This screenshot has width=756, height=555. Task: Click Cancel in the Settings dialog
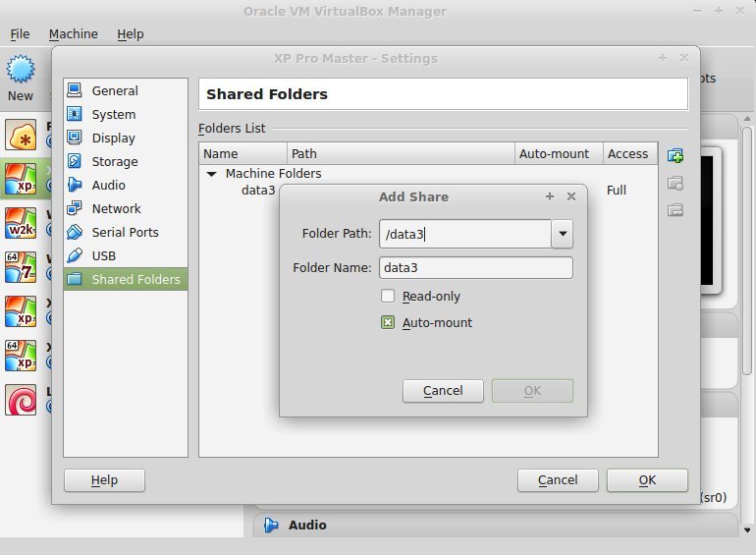tap(558, 480)
